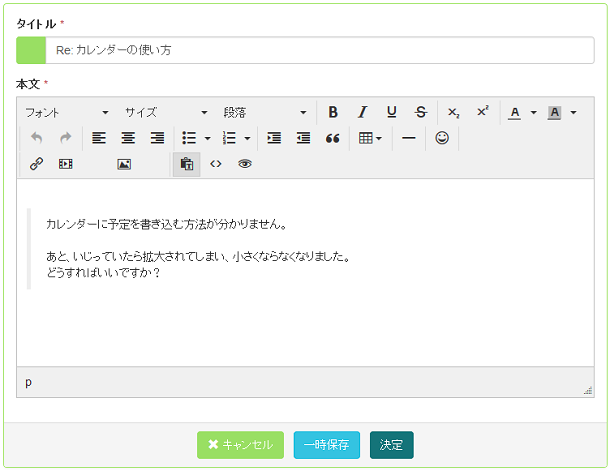Open the text color dropdown arrow
The height and width of the screenshot is (471, 610).
click(x=533, y=113)
